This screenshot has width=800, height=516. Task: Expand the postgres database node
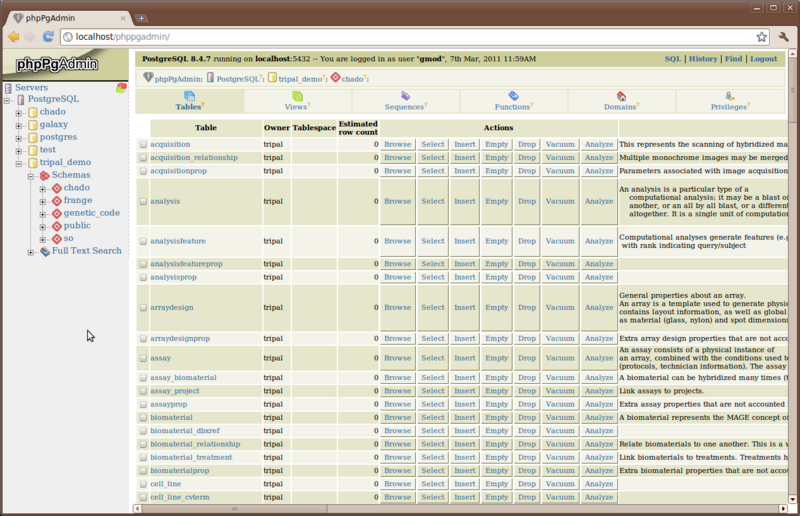[19, 138]
